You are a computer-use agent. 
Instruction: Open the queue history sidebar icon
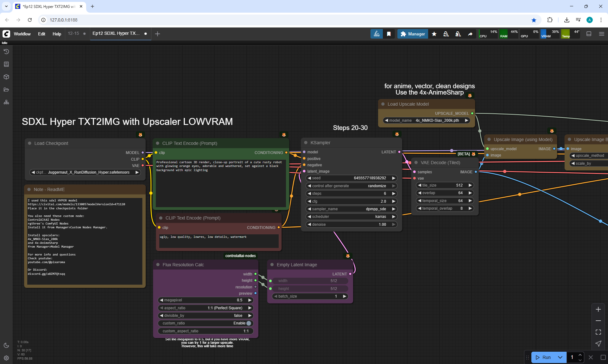(x=6, y=52)
